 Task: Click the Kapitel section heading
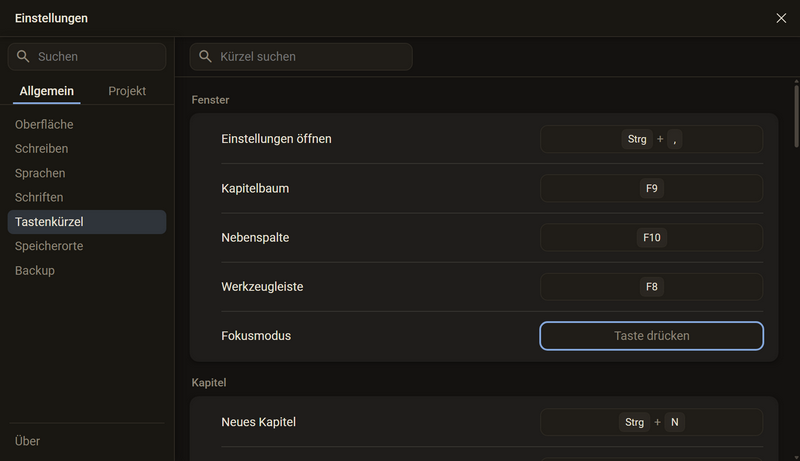coord(209,382)
